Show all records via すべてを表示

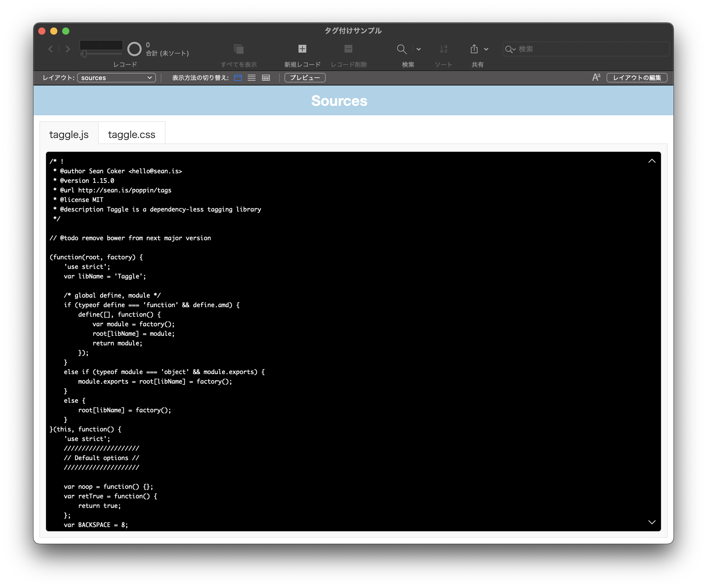pyautogui.click(x=239, y=49)
